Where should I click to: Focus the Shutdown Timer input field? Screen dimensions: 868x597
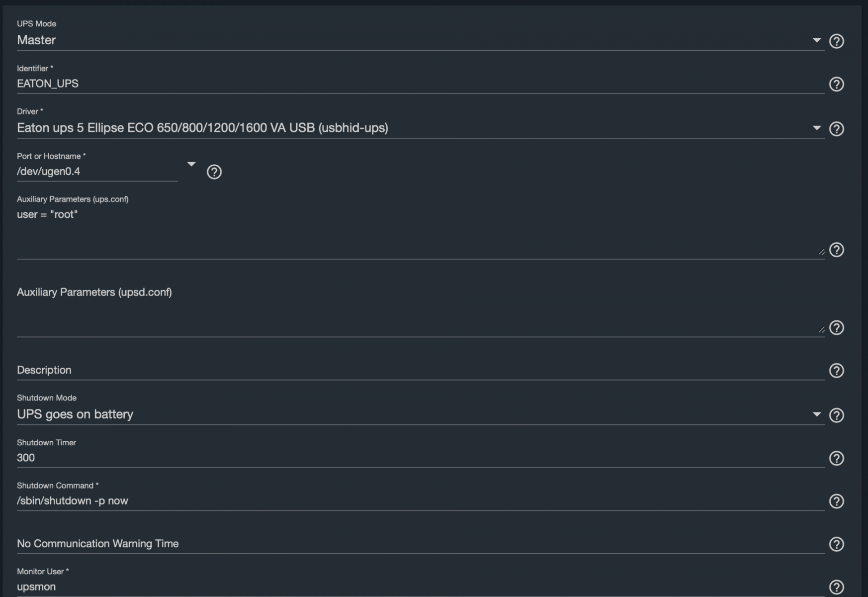(x=398, y=458)
